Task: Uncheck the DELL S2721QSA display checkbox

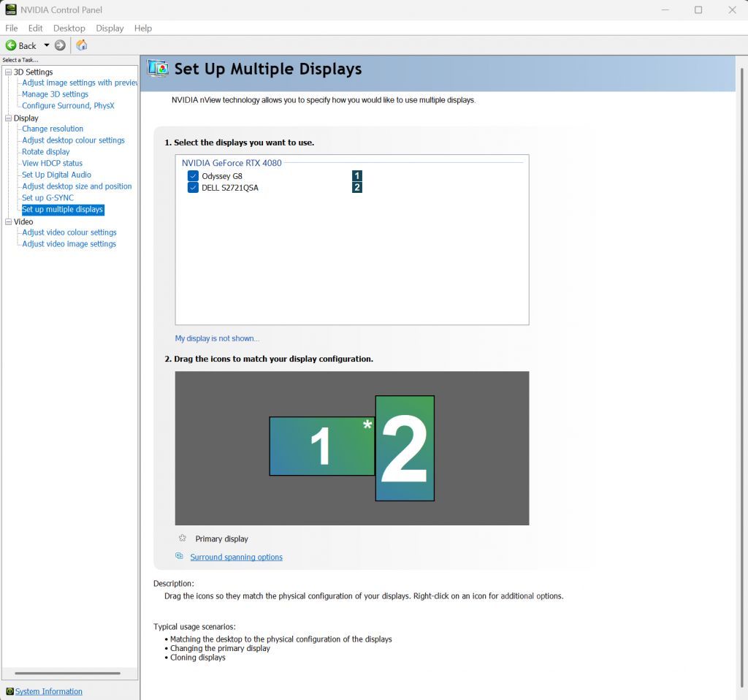Action: 193,188
